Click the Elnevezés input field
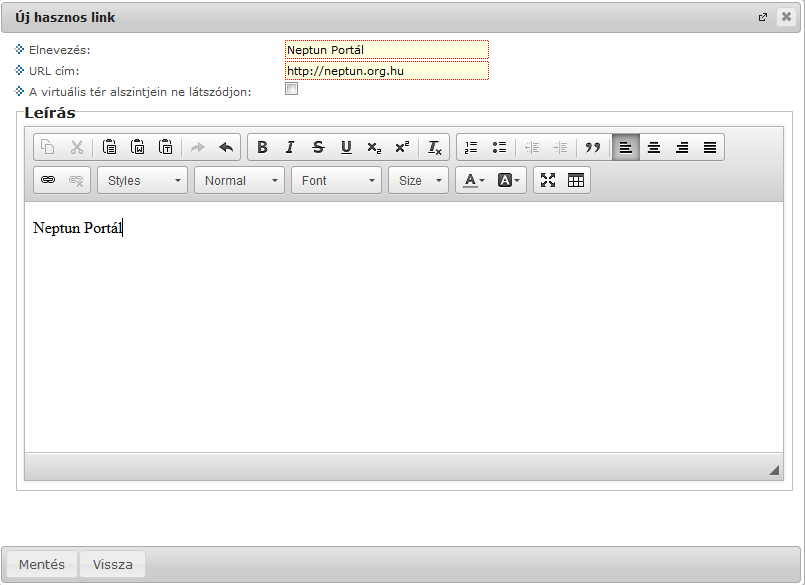This screenshot has width=805, height=585. (x=387, y=50)
